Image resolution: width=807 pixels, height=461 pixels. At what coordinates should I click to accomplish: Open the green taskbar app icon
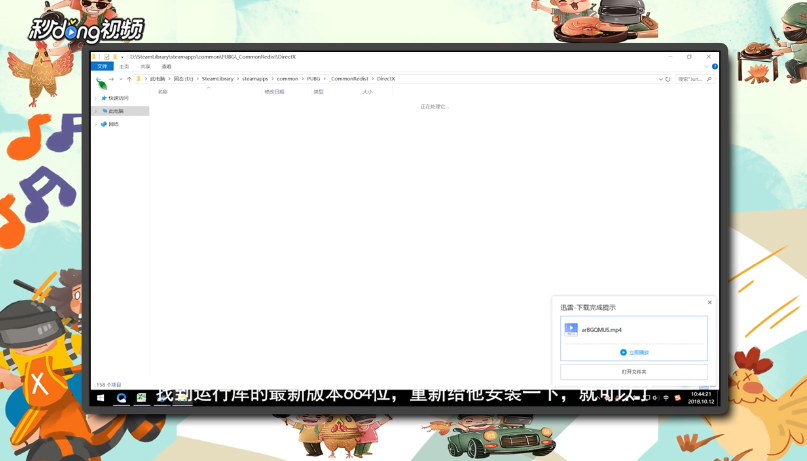point(142,398)
